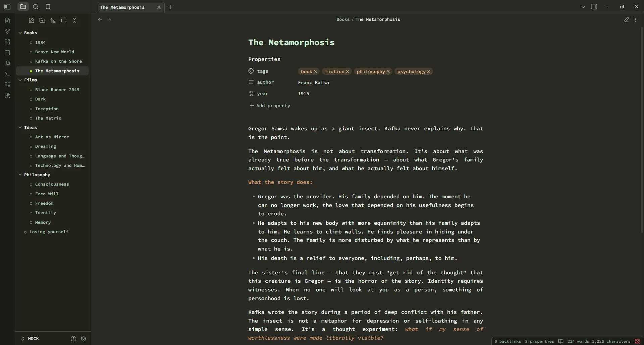
Task: Collapse the Ideas folder
Action: pyautogui.click(x=20, y=128)
